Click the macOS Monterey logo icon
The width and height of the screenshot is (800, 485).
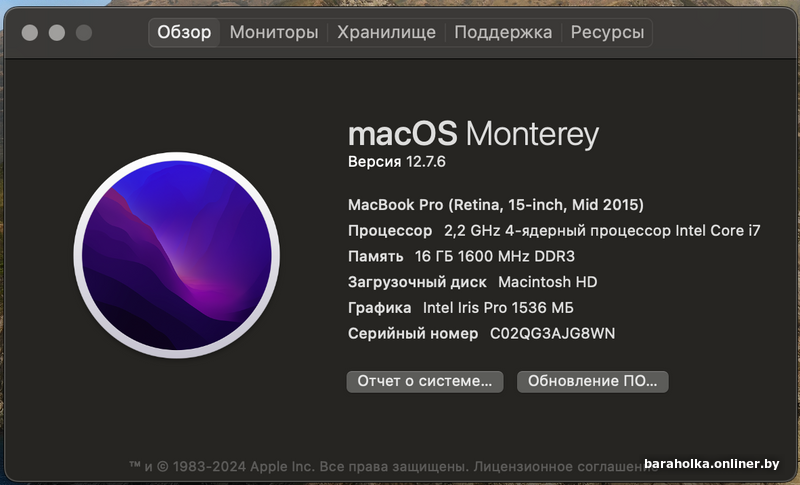point(176,254)
